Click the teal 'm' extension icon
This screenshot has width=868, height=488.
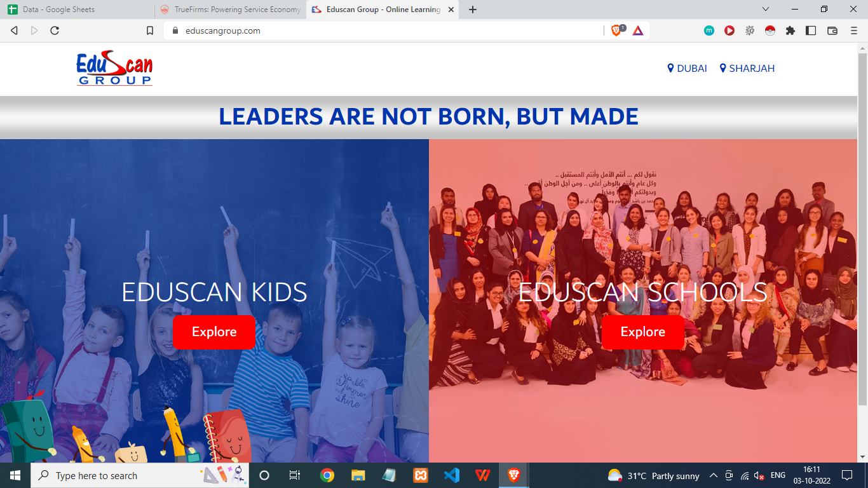pyautogui.click(x=709, y=30)
